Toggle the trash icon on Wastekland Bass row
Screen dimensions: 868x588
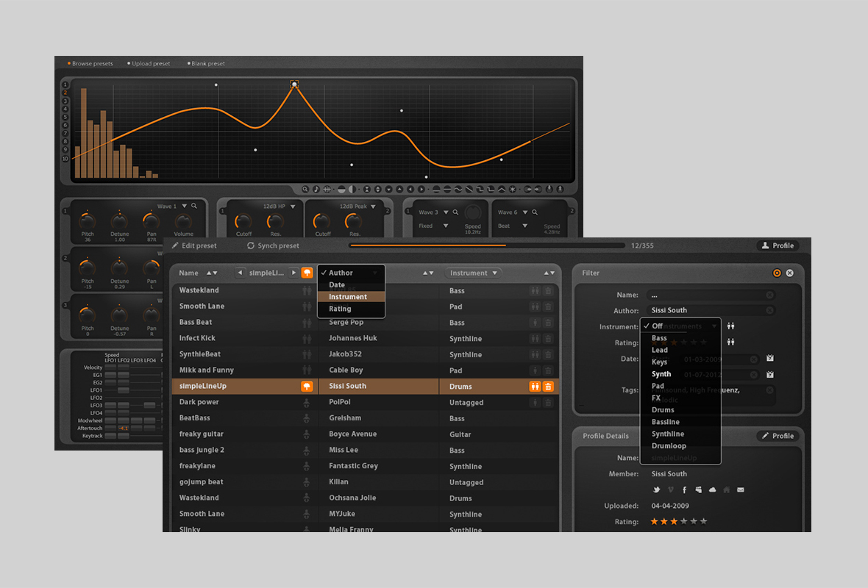pyautogui.click(x=548, y=290)
